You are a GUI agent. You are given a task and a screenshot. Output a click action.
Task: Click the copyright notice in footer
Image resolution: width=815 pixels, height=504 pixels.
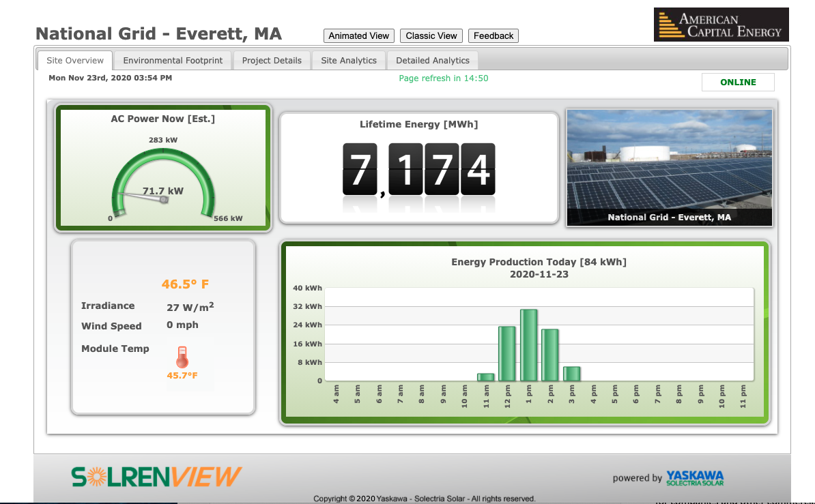424,499
